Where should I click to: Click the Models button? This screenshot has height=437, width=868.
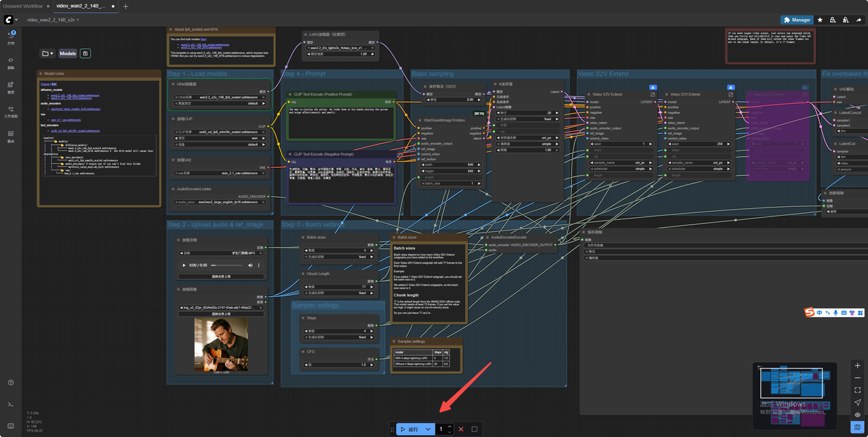(x=68, y=53)
